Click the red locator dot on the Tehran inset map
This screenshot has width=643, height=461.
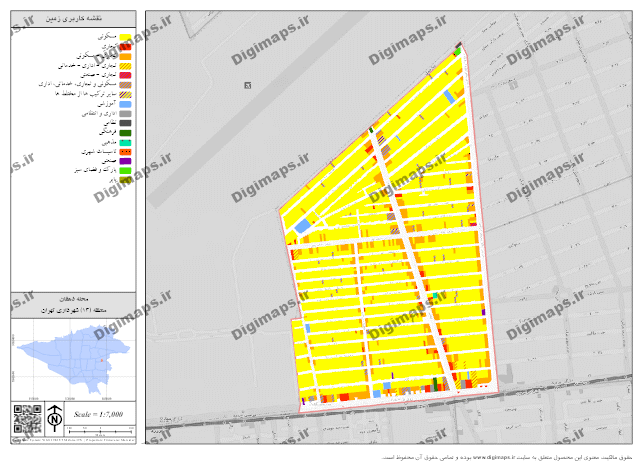[102, 361]
